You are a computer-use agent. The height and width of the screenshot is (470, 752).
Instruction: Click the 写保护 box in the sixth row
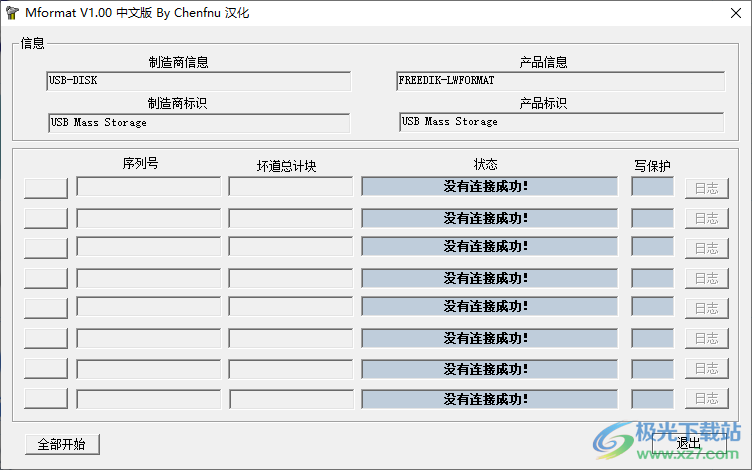pyautogui.click(x=653, y=338)
